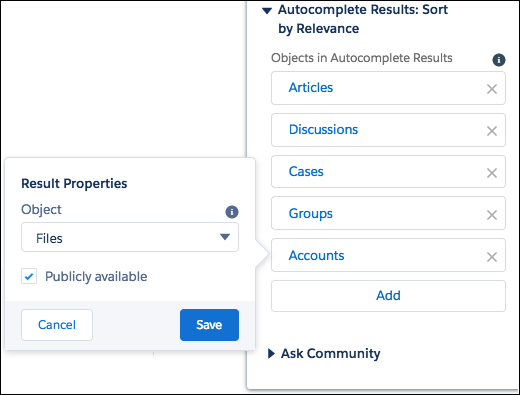520x395 pixels.
Task: Click the Objects in Autocomplete Results label
Action: coord(362,58)
